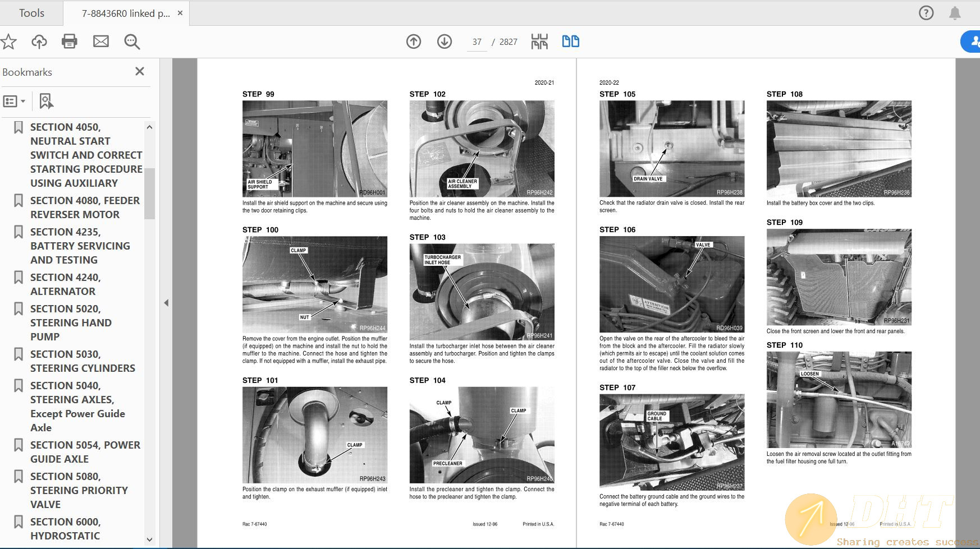
Task: Open the help question mark icon
Action: click(x=926, y=13)
